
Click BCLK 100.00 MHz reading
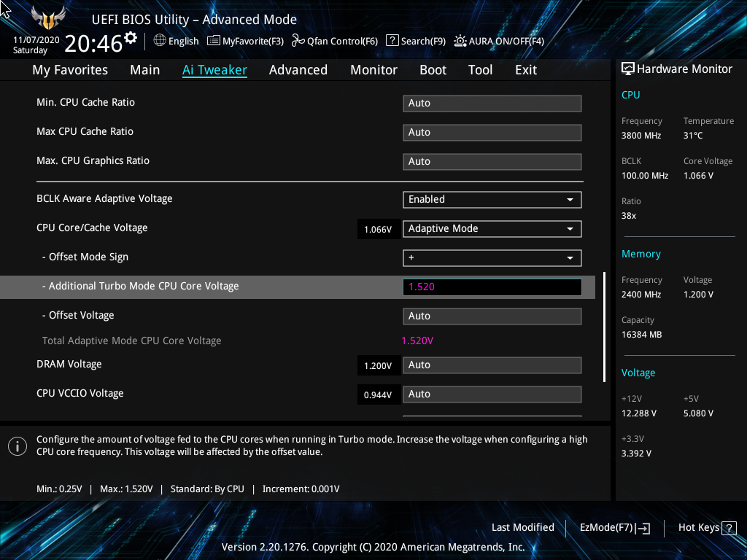click(x=645, y=176)
